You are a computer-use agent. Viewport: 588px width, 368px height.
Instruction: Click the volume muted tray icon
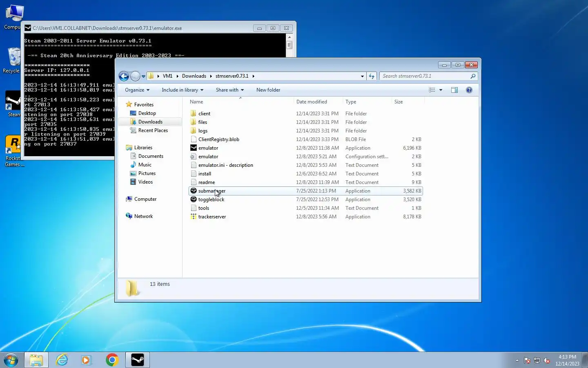pyautogui.click(x=547, y=360)
